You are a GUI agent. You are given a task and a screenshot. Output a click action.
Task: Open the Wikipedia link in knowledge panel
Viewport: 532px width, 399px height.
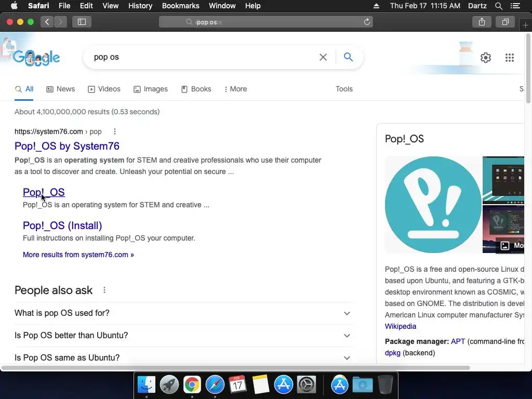(401, 326)
